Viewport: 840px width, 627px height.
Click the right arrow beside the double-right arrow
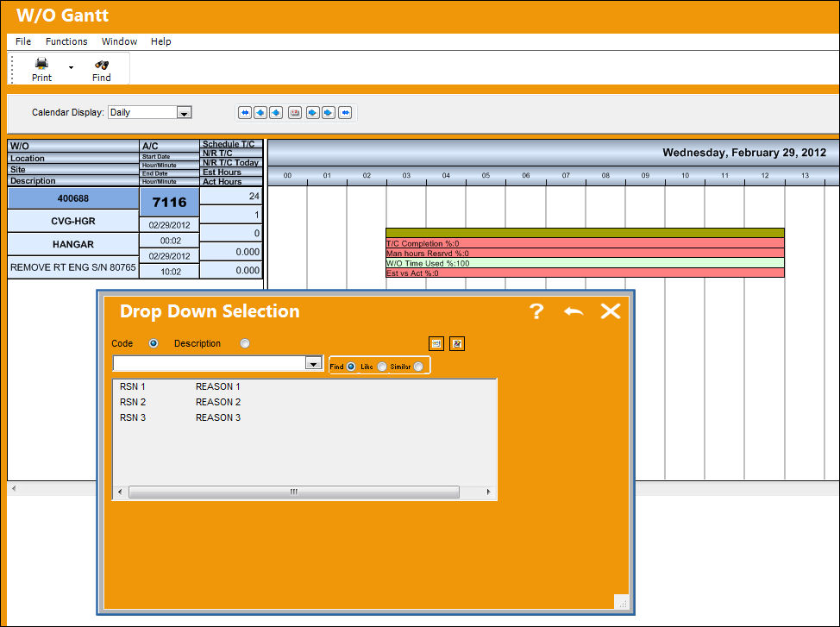click(329, 112)
